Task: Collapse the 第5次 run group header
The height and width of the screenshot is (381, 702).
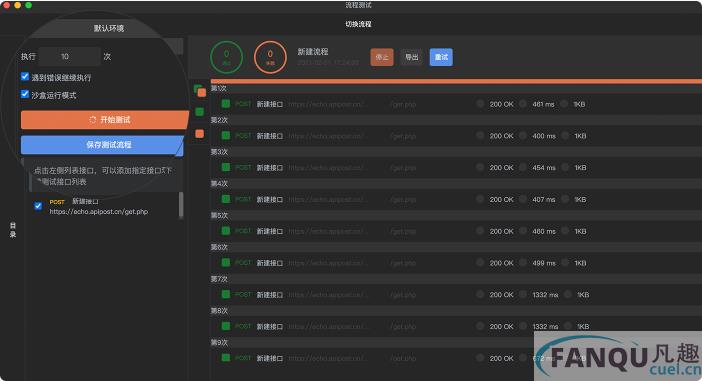Action: coord(456,215)
